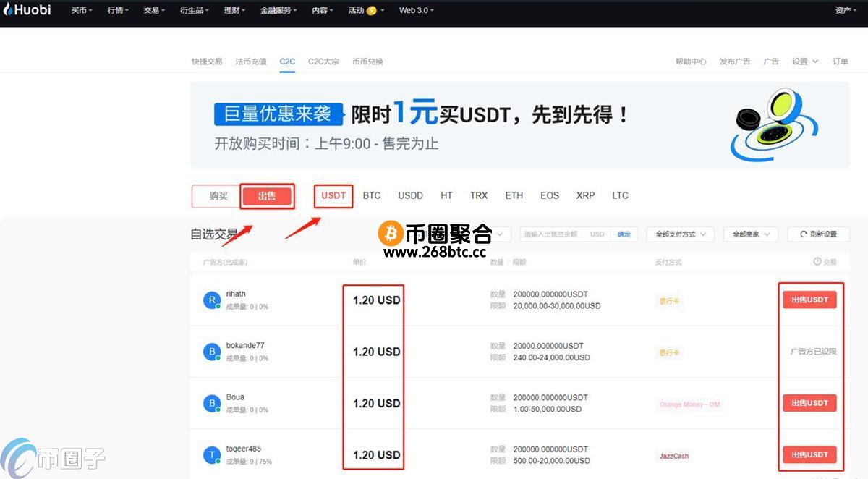The image size is (868, 479).
Task: Expand the 交易 top menu
Action: (154, 11)
